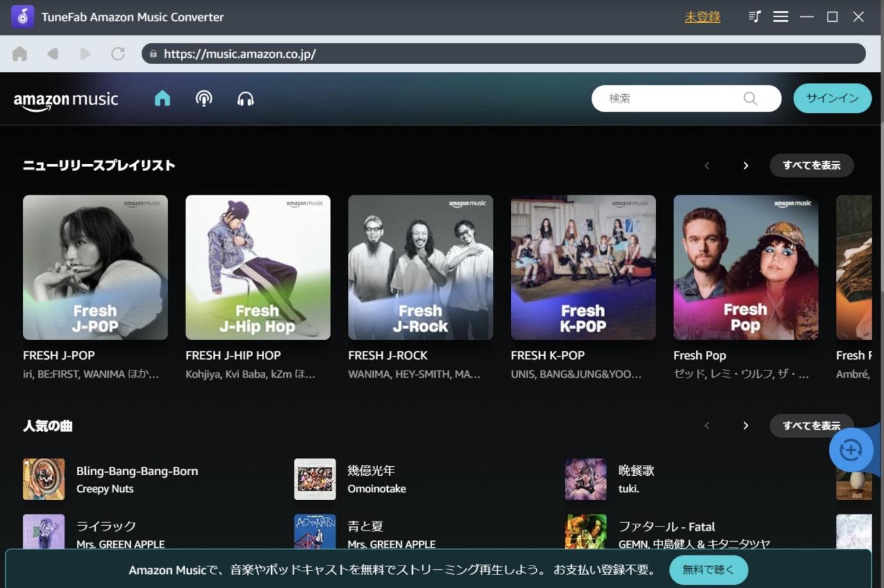Show previous items in 人気の曲 carousel
This screenshot has height=588, width=884.
pyautogui.click(x=706, y=425)
